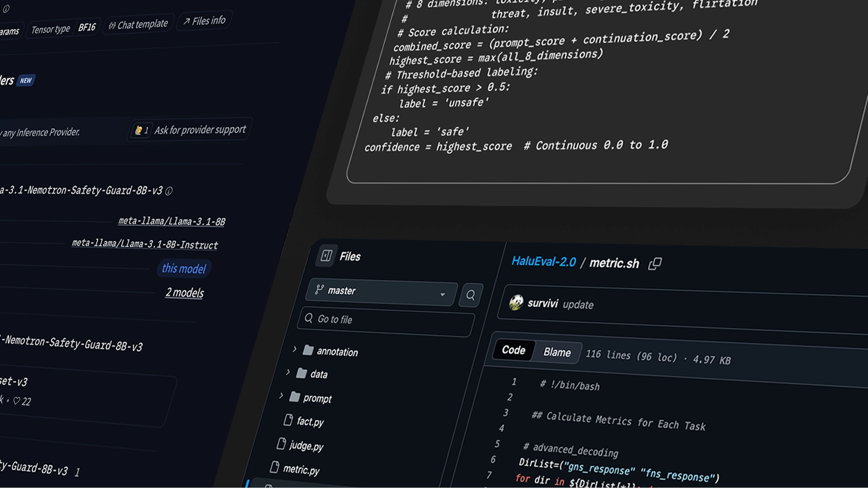This screenshot has width=868, height=488.
Task: Click line number 5 in code view
Action: click(x=497, y=443)
